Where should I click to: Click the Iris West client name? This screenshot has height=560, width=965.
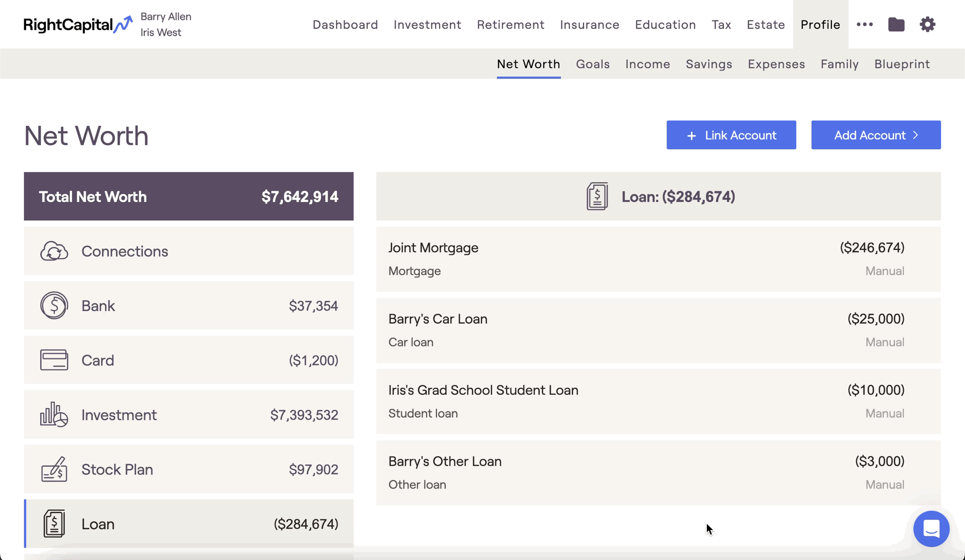[x=161, y=32]
